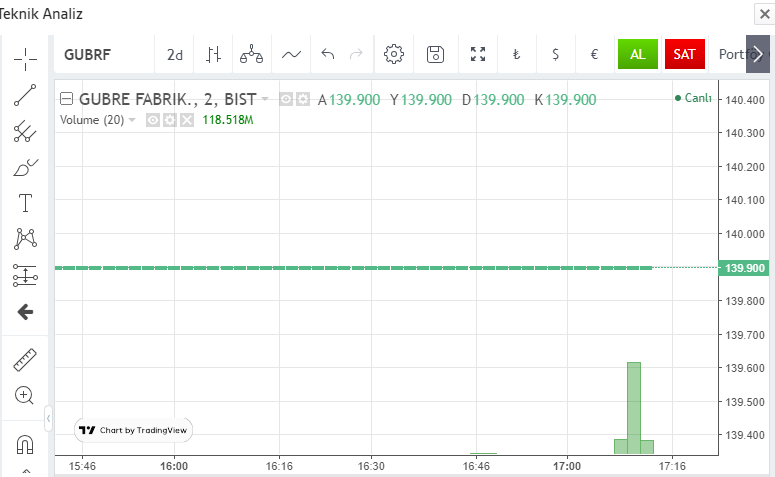The width and height of the screenshot is (775, 477).
Task: Undo the last chart action
Action: tap(328, 54)
